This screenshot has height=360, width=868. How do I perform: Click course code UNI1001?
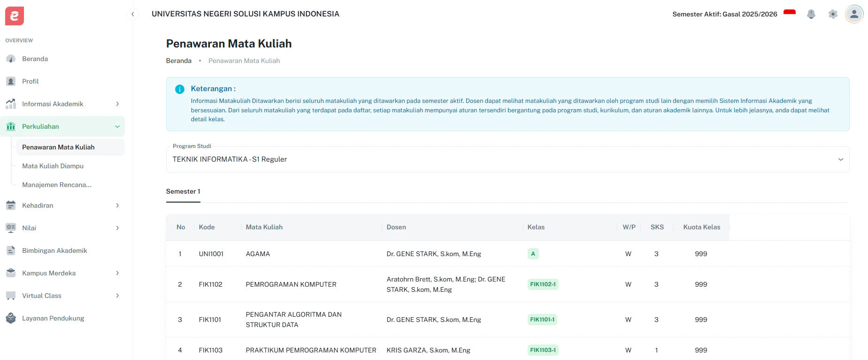[x=211, y=254]
